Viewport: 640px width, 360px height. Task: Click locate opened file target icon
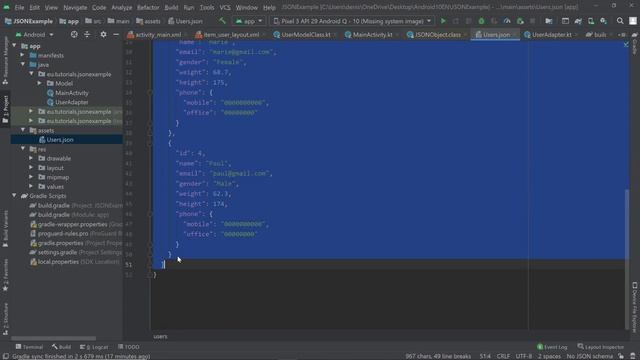click(74, 35)
